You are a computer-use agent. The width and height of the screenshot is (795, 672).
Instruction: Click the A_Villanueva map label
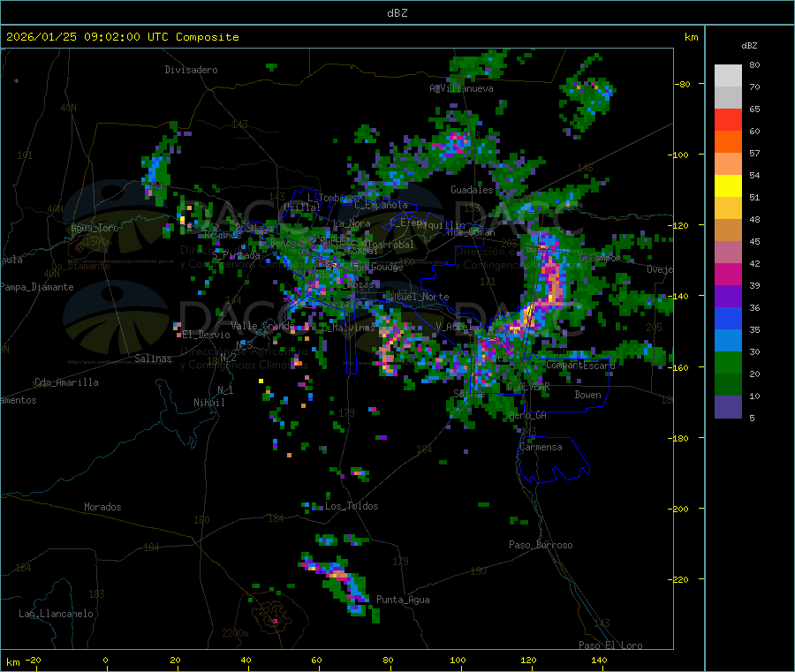tap(461, 88)
